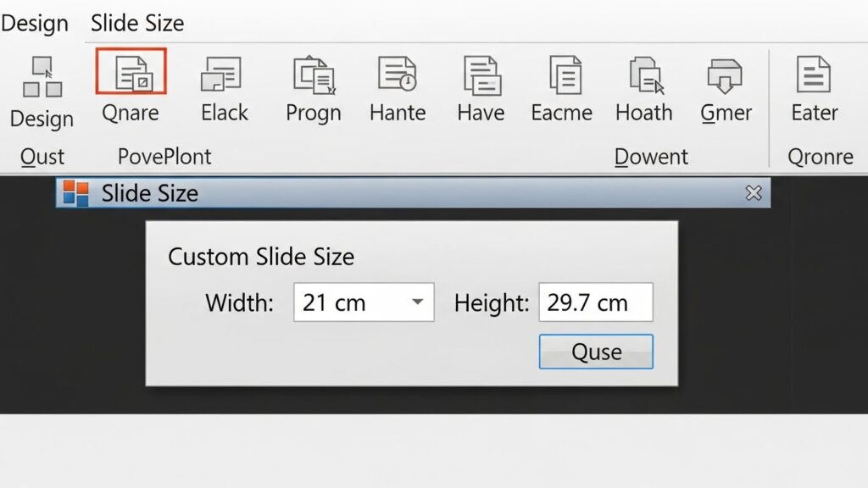Click the PowerPoint logo in dialog title bar

(x=76, y=193)
